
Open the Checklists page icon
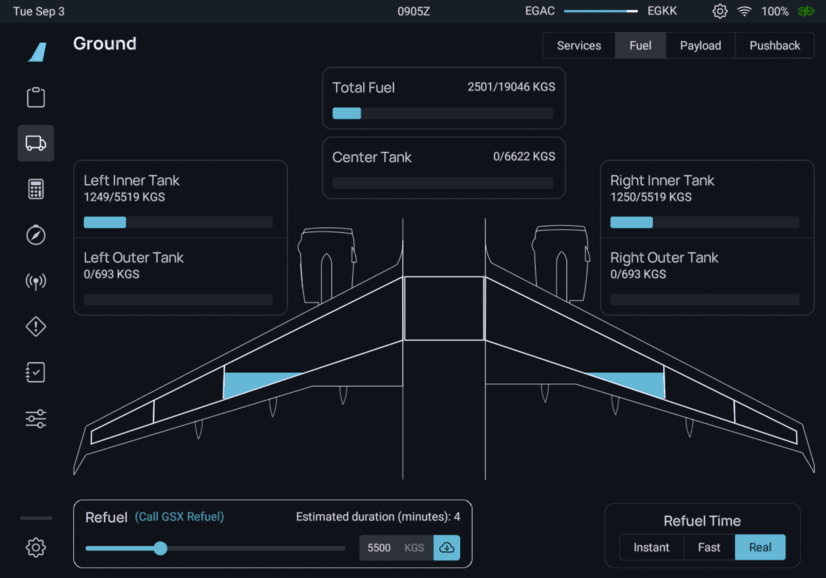36,372
